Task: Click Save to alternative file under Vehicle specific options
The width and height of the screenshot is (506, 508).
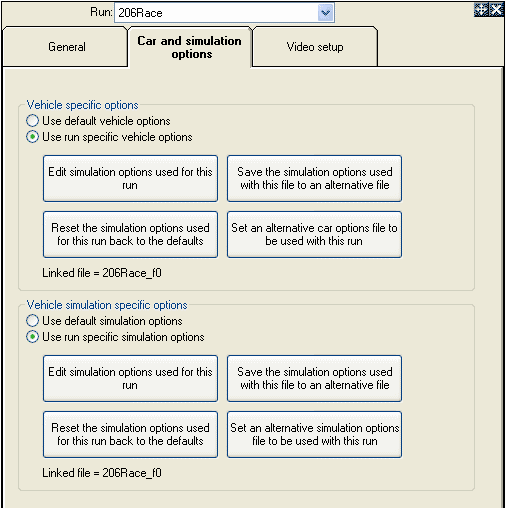Action: [x=314, y=178]
